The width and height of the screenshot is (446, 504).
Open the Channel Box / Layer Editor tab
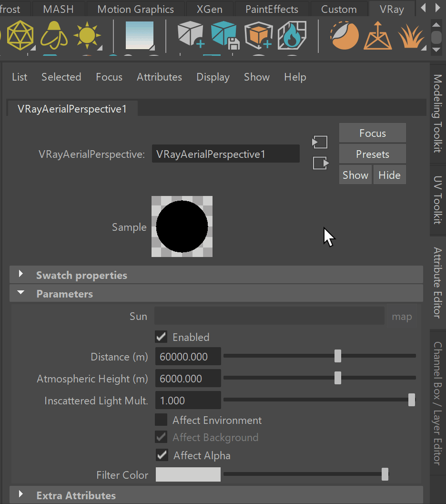pos(438,403)
